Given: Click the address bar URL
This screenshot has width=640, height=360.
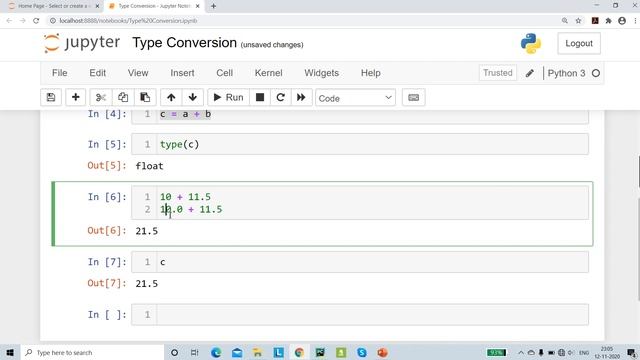Looking at the screenshot, I should point(128,20).
